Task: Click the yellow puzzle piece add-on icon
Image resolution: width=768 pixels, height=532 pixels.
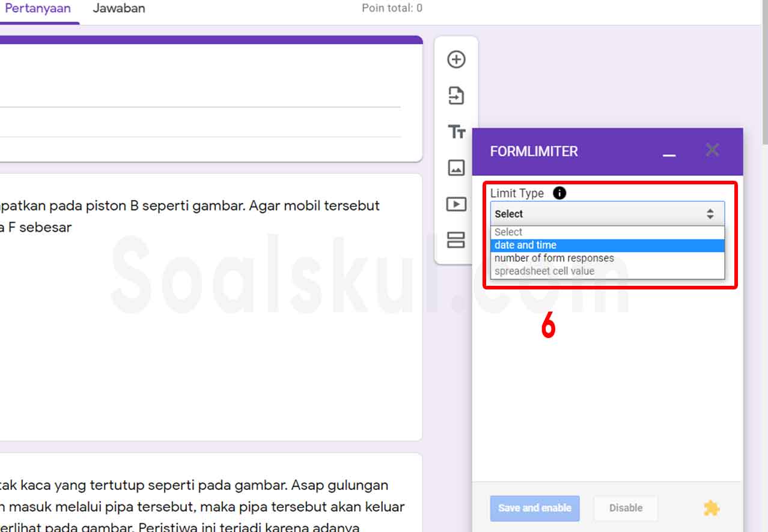Action: pos(712,509)
